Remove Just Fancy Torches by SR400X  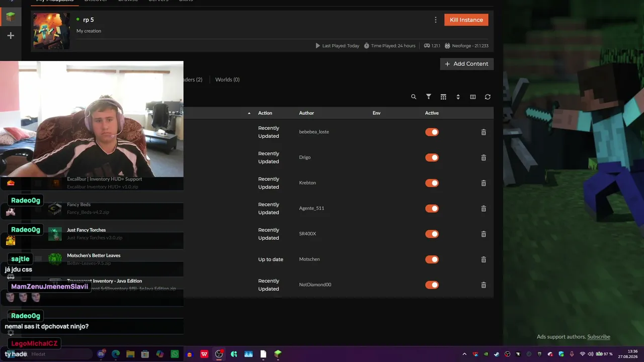484,234
